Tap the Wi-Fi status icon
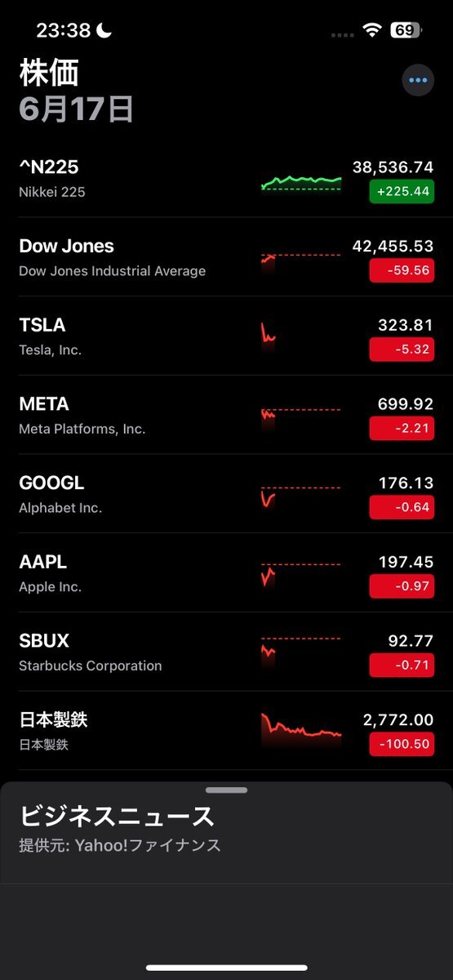The width and height of the screenshot is (453, 980). coord(373,30)
